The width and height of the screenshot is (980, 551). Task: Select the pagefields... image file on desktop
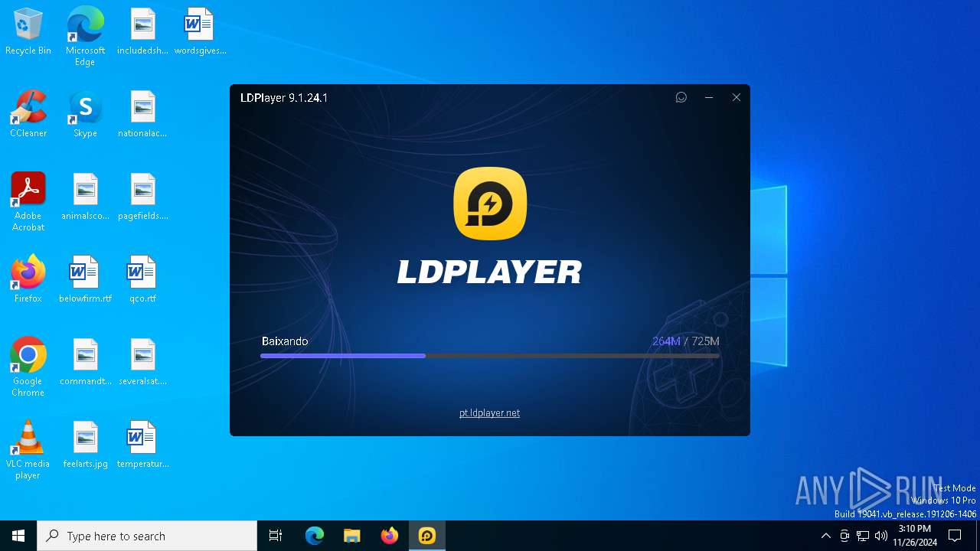(x=142, y=197)
